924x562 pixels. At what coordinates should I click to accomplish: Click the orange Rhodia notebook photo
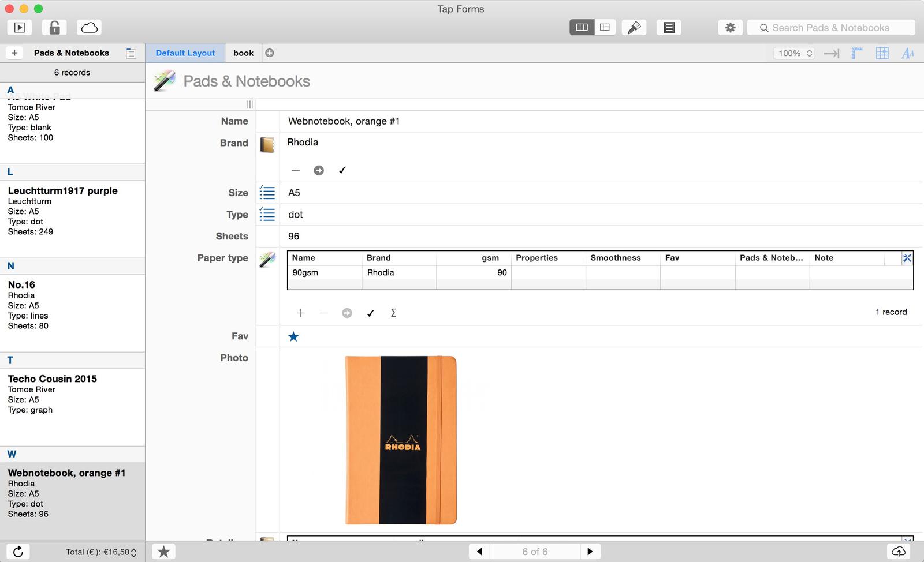pos(401,440)
